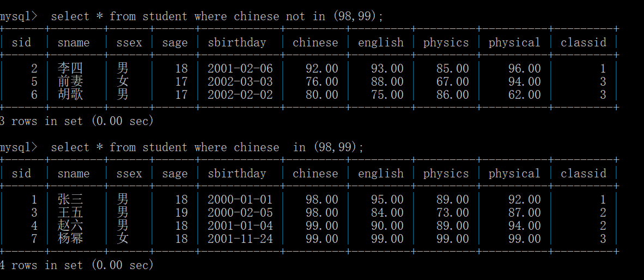Viewport: 644px width, 280px height.
Task: Click 杨幂's classid value 3
Action: [603, 239]
